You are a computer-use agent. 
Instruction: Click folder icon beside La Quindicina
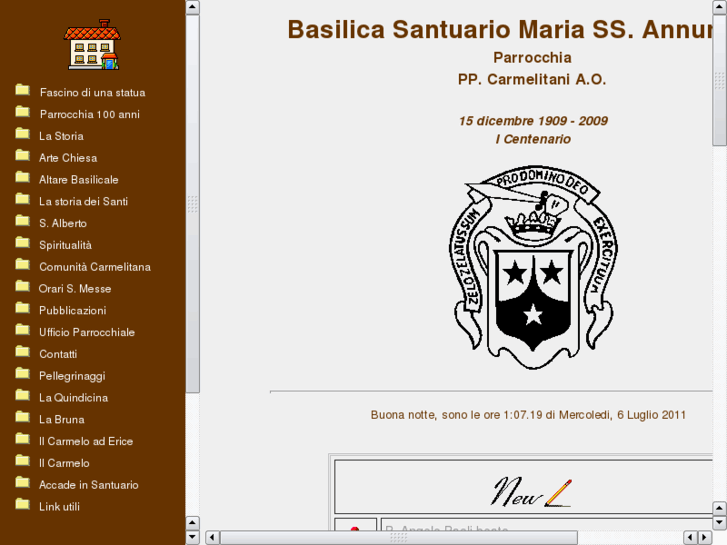(22, 395)
